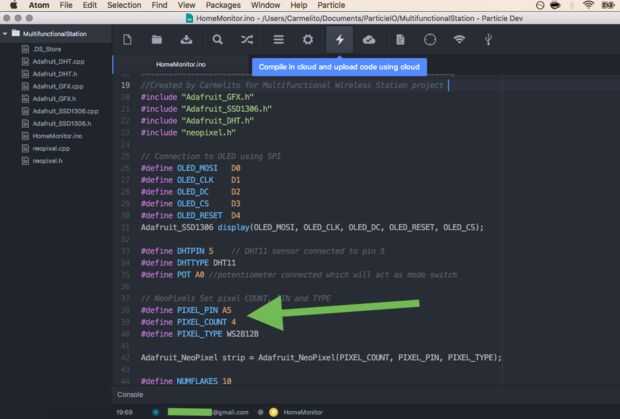Click the lightning bolt flash icon
The image size is (620, 419).
340,40
